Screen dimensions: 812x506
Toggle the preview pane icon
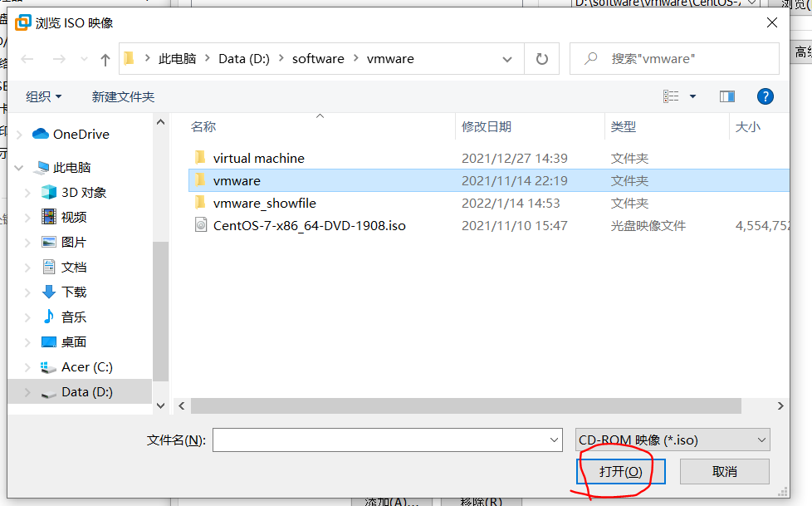pyautogui.click(x=726, y=96)
